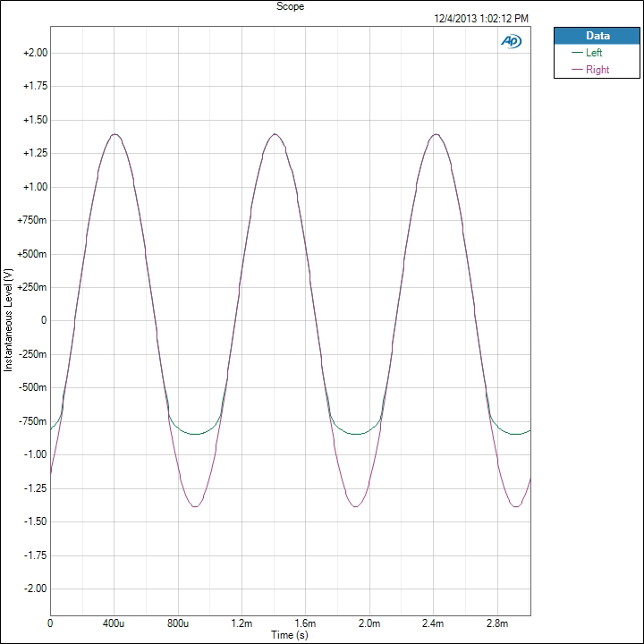The height and width of the screenshot is (644, 644).
Task: Click the AP logo on the graph
Action: [513, 41]
